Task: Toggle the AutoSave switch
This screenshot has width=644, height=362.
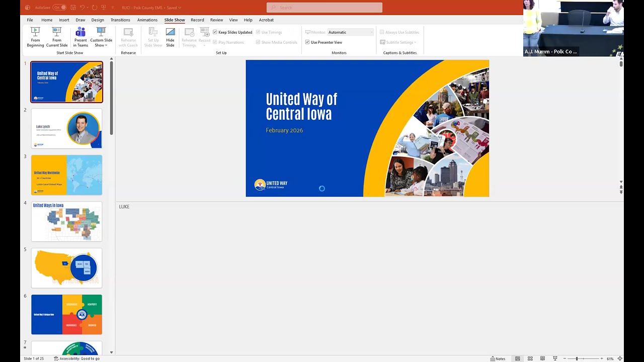Action: [59, 8]
